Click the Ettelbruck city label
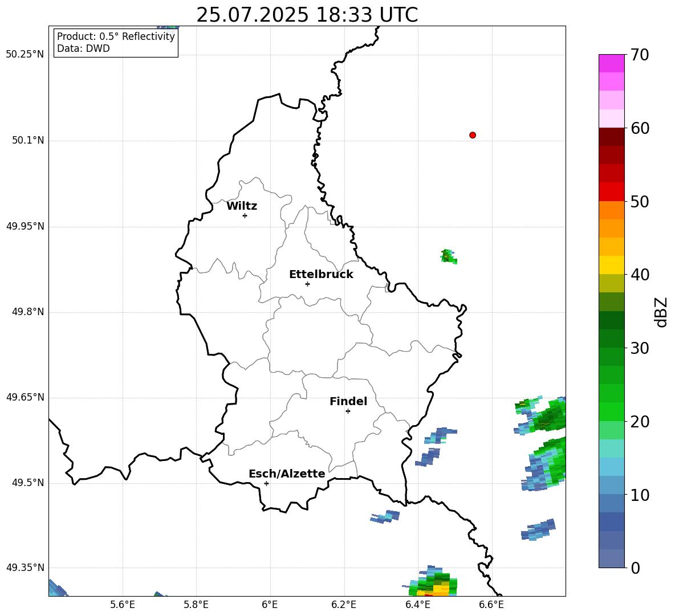The width and height of the screenshot is (675, 616). (x=321, y=275)
